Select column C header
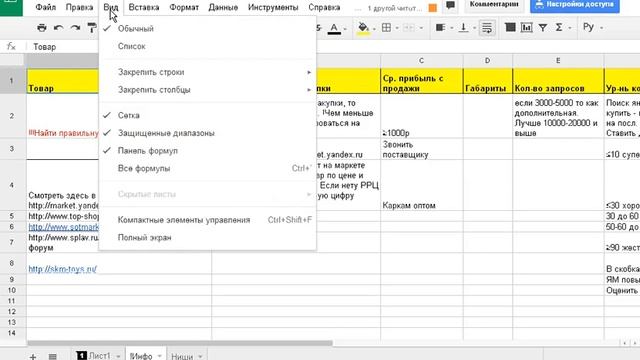The width and height of the screenshot is (640, 360). pos(422,60)
